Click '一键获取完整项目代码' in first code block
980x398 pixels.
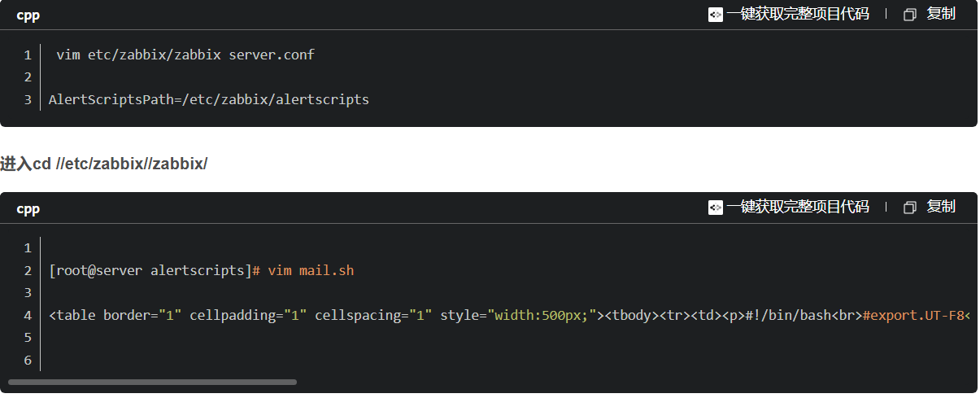pos(797,14)
